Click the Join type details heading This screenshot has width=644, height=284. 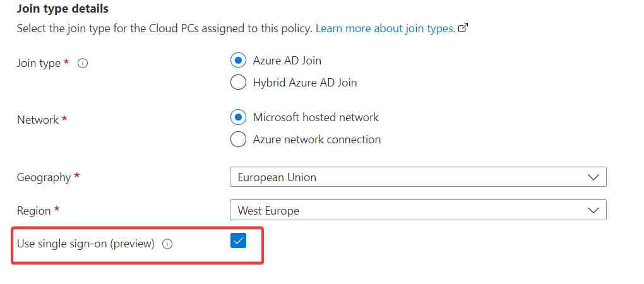[x=63, y=9]
